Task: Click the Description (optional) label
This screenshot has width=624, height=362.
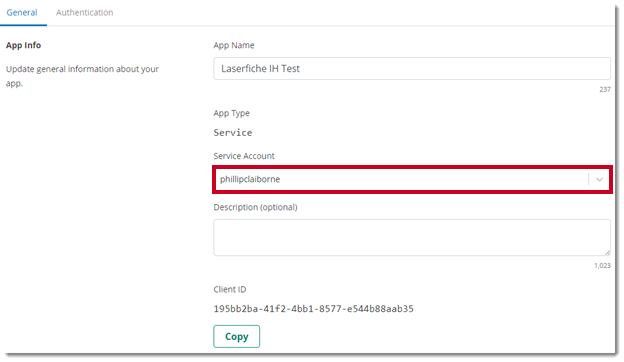Action: [255, 207]
